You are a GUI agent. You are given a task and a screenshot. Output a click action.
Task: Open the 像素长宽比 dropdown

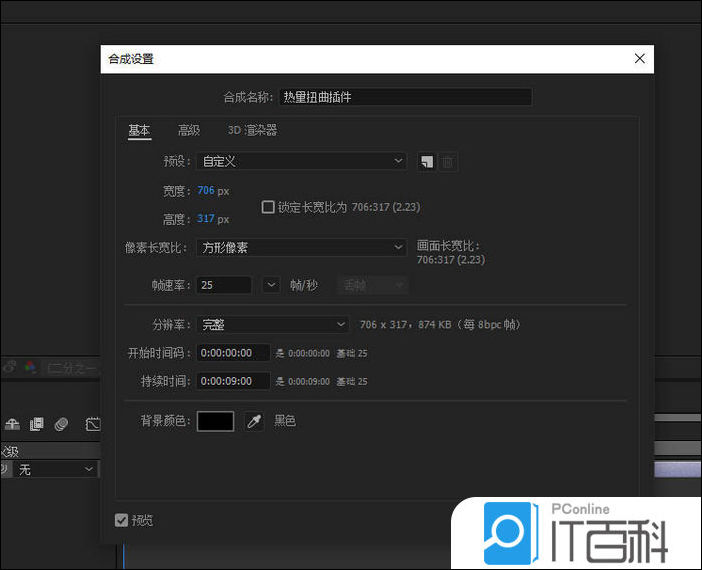(301, 247)
